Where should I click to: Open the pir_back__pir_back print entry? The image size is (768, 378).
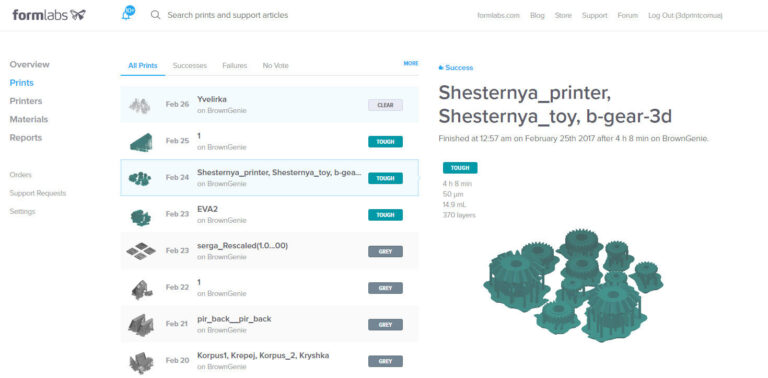(x=269, y=324)
